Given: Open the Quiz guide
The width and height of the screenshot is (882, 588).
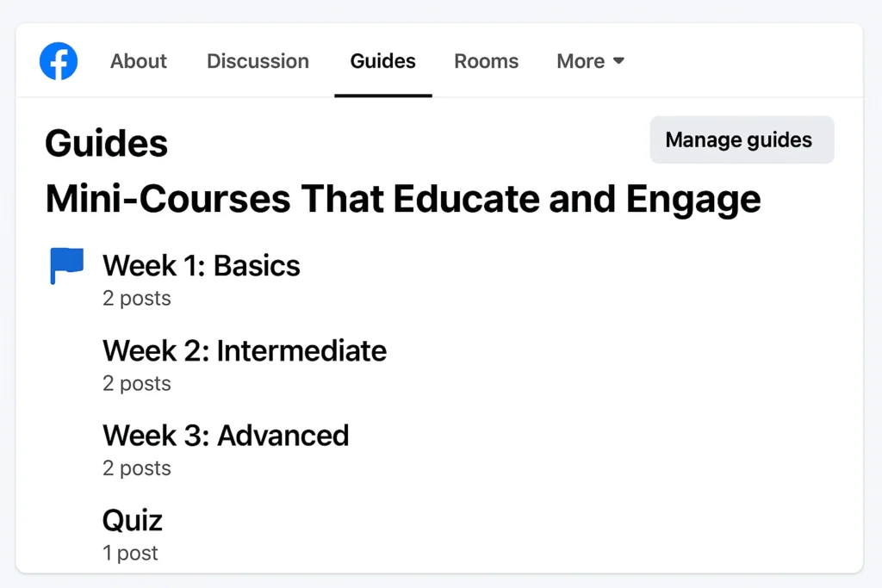Looking at the screenshot, I should pyautogui.click(x=132, y=520).
